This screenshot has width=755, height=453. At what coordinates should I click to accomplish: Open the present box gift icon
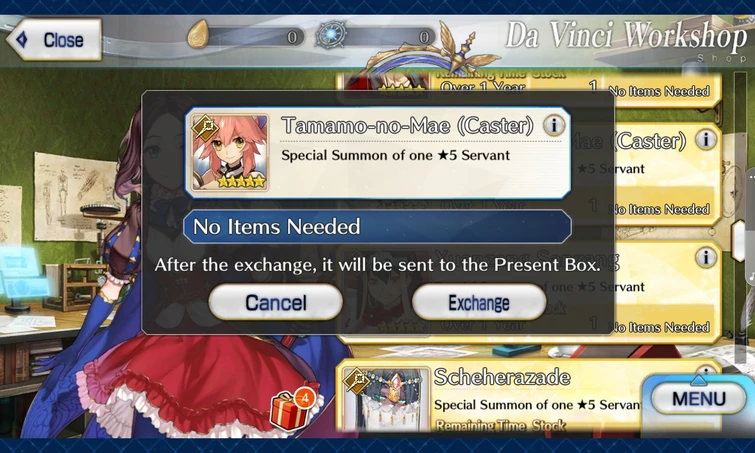tap(292, 409)
